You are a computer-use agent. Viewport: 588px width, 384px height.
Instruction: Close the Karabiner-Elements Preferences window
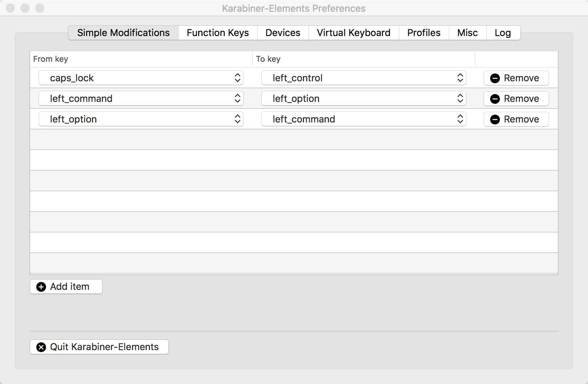pos(10,8)
